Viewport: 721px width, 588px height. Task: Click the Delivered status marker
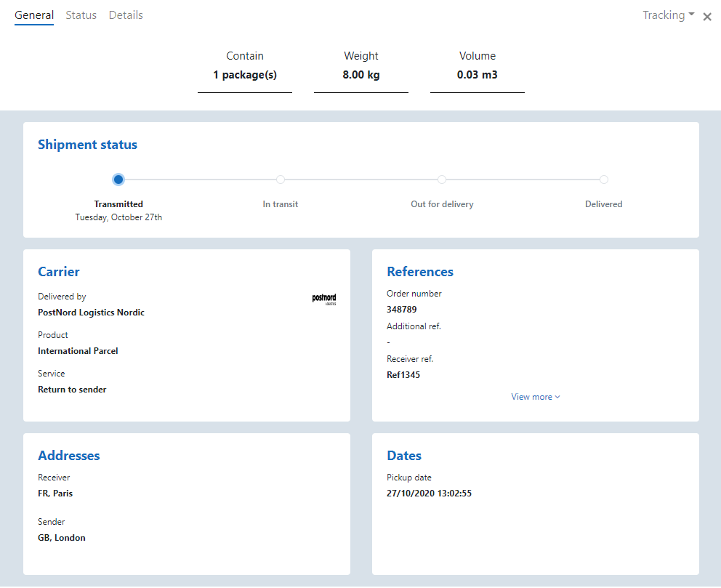point(604,180)
